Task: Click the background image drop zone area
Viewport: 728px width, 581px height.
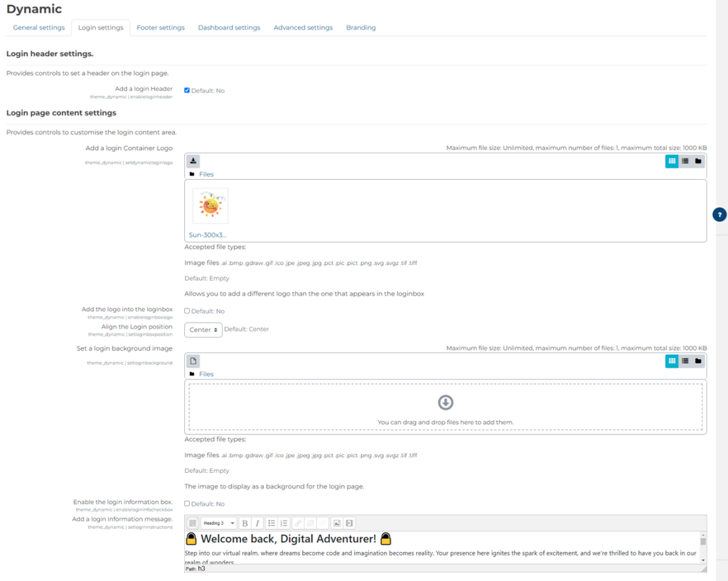Action: 446,407
